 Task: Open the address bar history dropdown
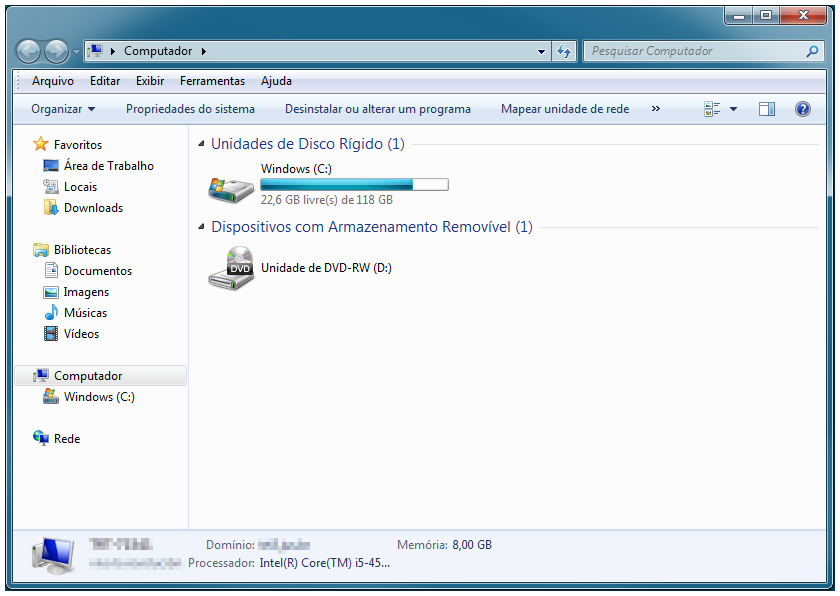point(541,51)
